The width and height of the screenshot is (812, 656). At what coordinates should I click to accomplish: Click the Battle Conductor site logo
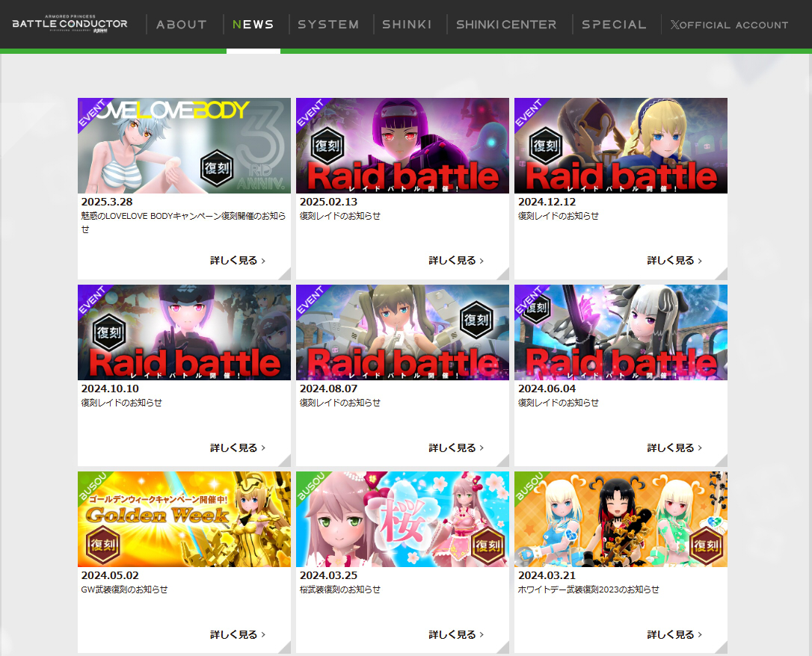pos(70,24)
